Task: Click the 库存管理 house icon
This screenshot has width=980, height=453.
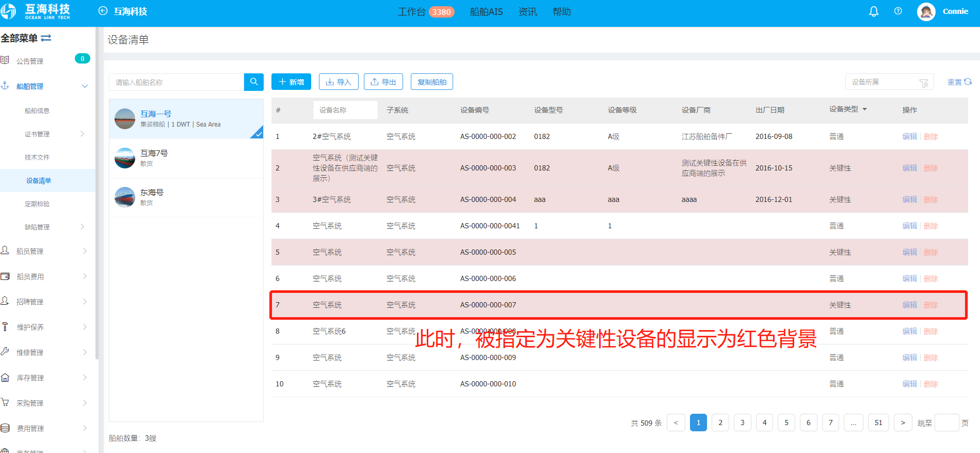Action: (5, 377)
